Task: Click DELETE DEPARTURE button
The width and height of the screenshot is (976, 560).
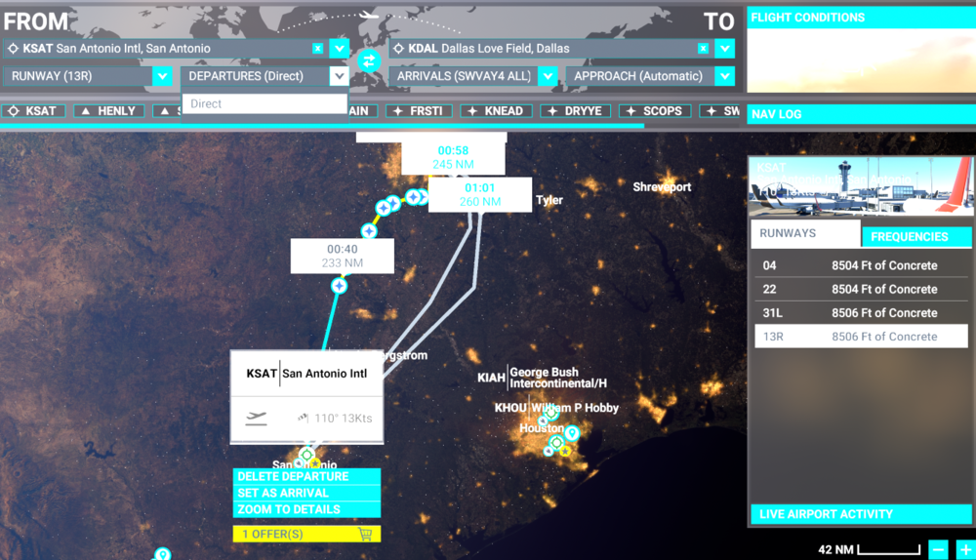Action: [306, 477]
